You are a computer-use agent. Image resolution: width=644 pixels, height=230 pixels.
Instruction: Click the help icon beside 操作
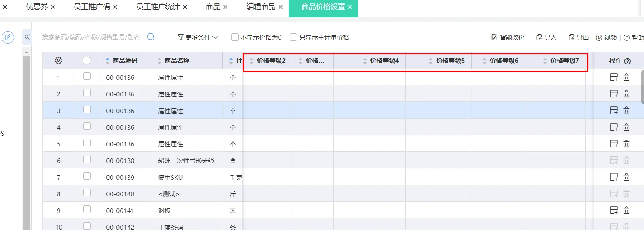(627, 61)
